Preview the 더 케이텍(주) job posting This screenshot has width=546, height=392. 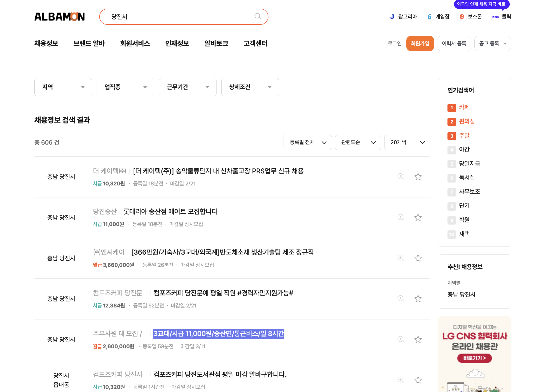pos(401,176)
